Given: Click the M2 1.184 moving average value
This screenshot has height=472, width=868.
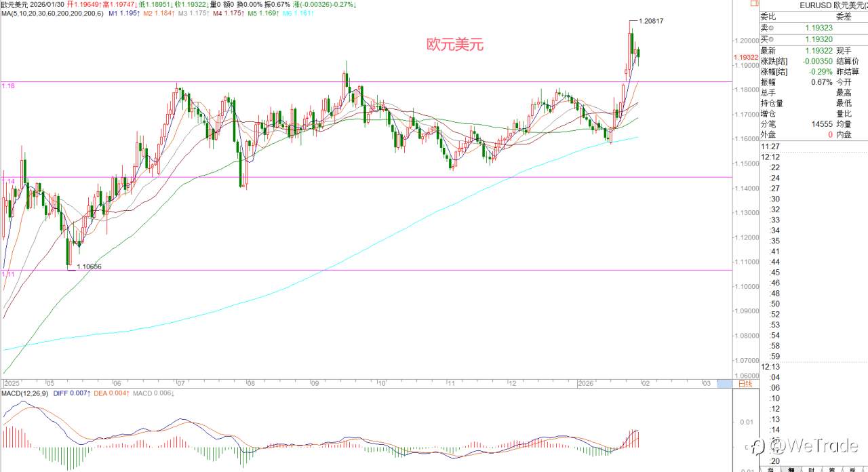Looking at the screenshot, I should pyautogui.click(x=158, y=13).
